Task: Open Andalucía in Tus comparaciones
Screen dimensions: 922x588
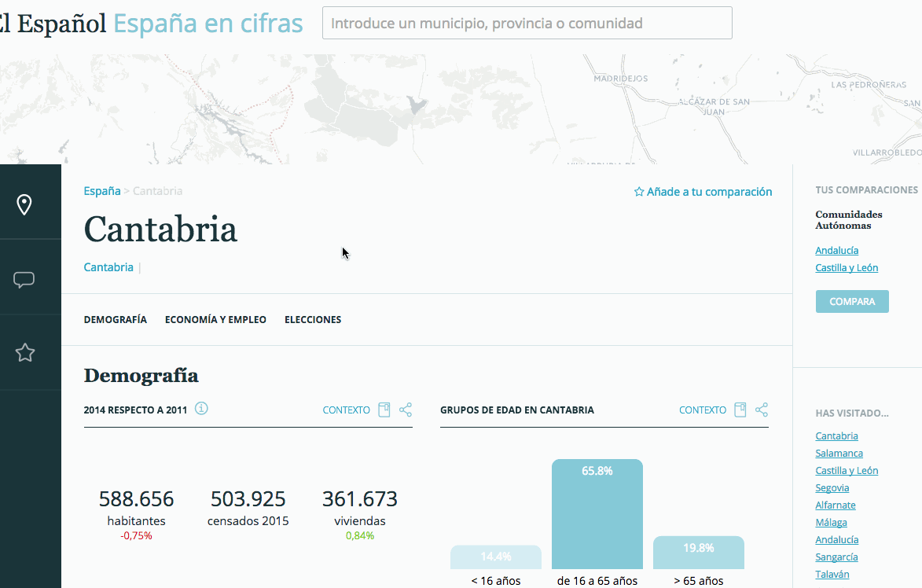Action: [837, 251]
